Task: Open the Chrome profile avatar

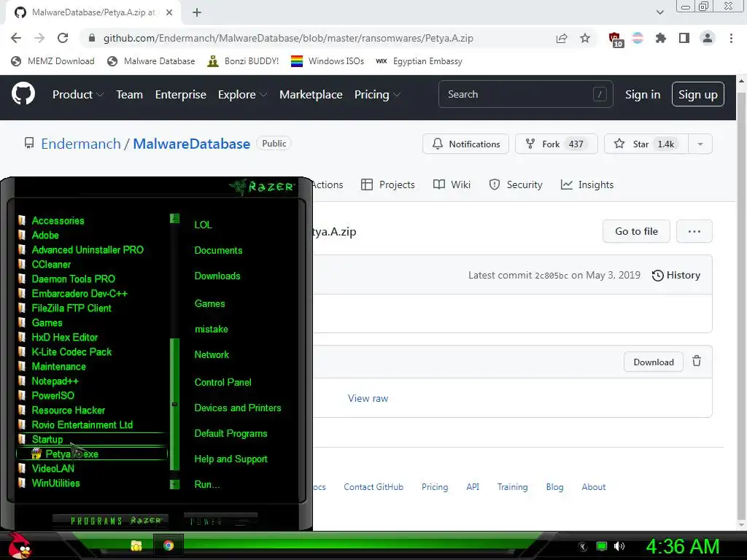Action: 708,38
